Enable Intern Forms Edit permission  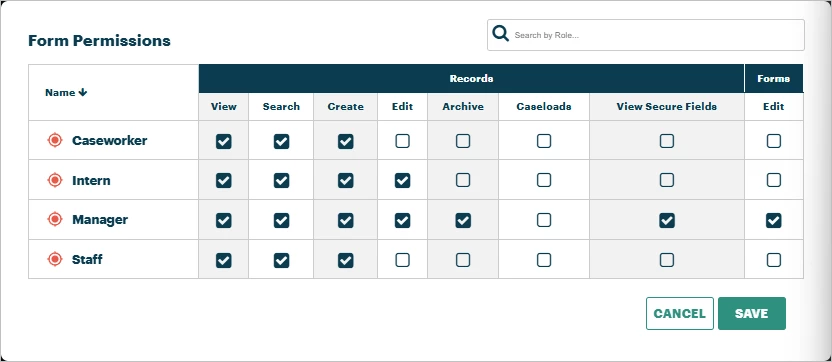[x=774, y=180]
